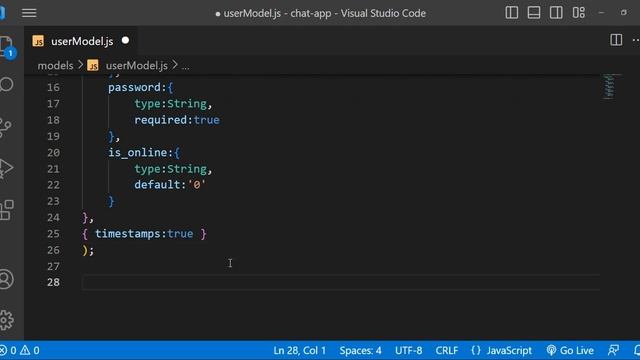640x360 pixels.
Task: Open the Explorer view in activity bar
Action: click(x=7, y=47)
